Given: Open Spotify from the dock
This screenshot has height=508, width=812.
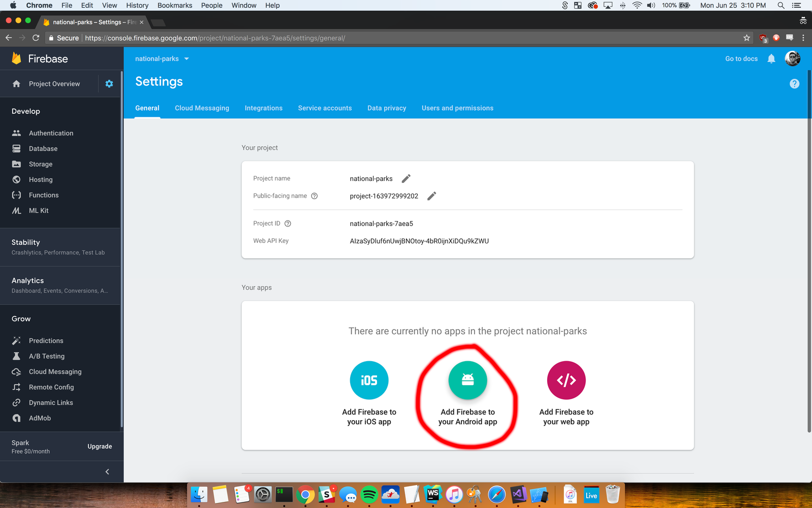Looking at the screenshot, I should pyautogui.click(x=369, y=494).
